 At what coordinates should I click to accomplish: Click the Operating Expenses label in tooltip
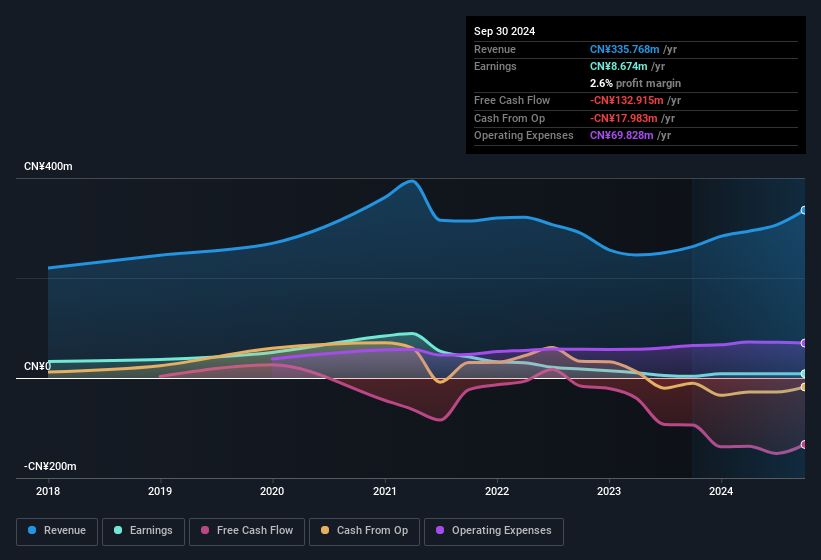point(524,136)
